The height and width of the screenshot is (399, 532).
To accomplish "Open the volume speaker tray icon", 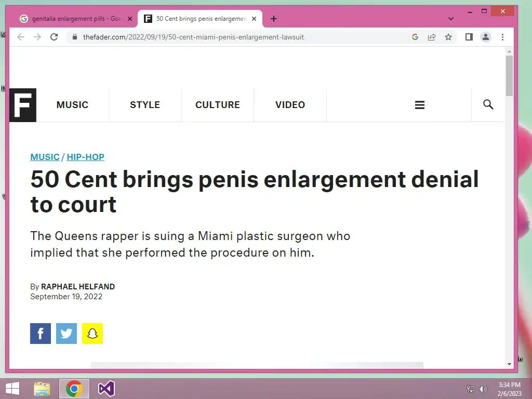I will coord(483,389).
